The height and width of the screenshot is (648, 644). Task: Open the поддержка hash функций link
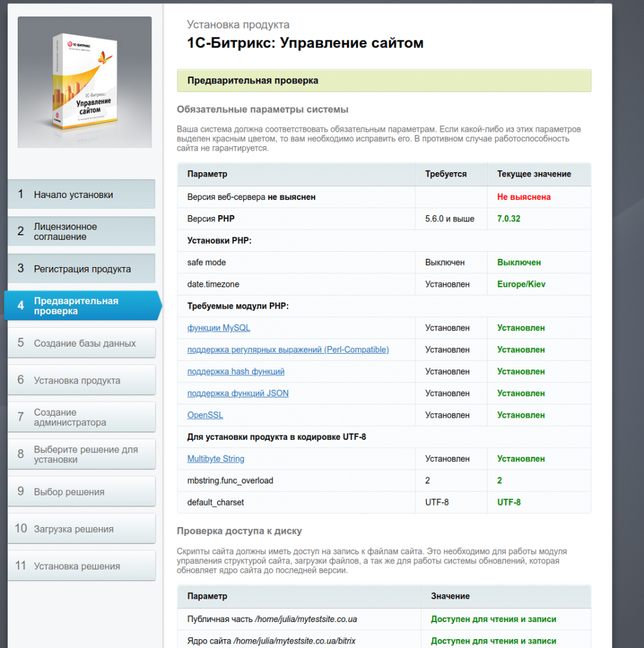click(x=236, y=371)
